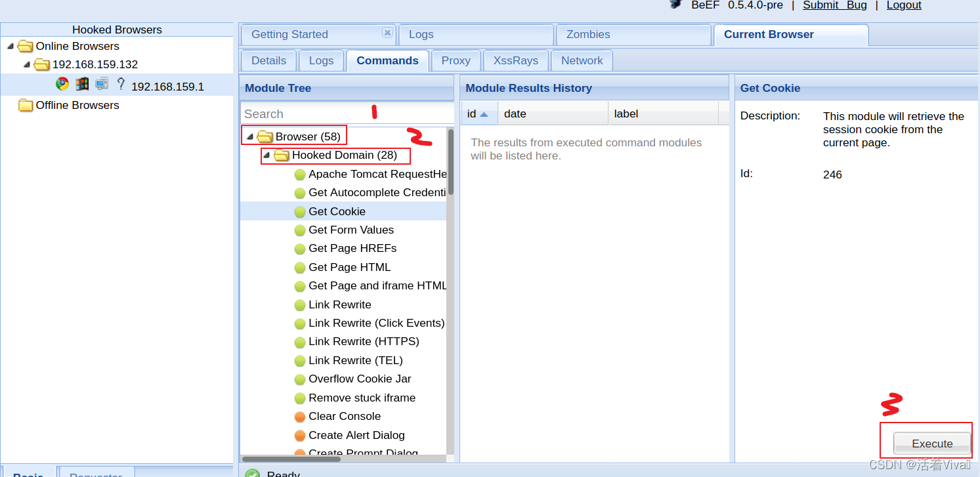
Task: Click the Offline Browsers folder icon
Action: coord(26,105)
